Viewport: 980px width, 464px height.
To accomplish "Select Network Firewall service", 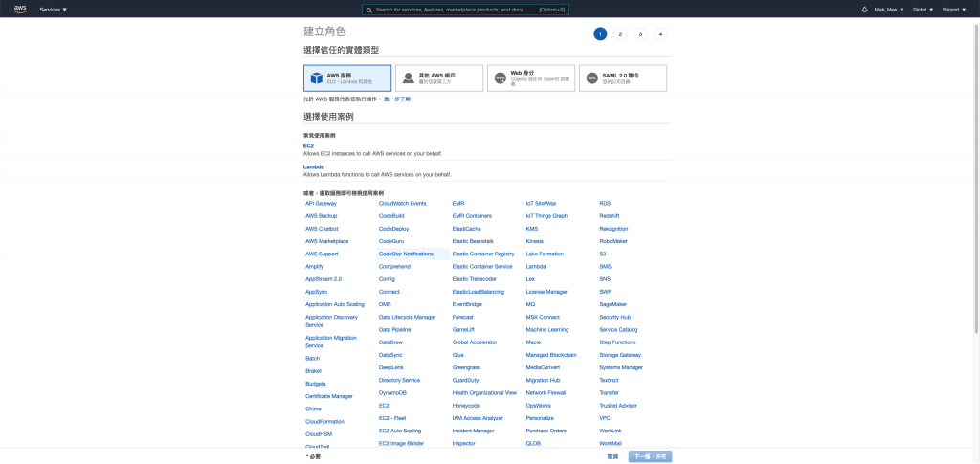I will click(546, 393).
